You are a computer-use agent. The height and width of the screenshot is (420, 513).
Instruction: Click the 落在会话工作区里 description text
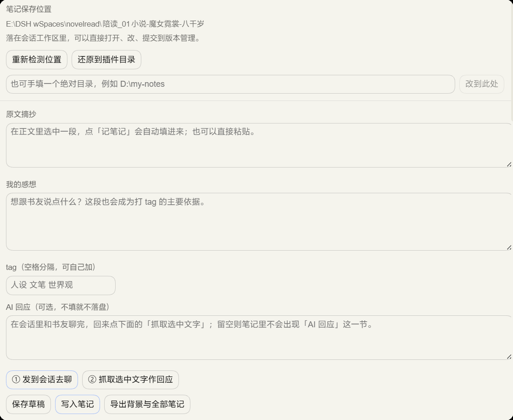pyautogui.click(x=103, y=38)
